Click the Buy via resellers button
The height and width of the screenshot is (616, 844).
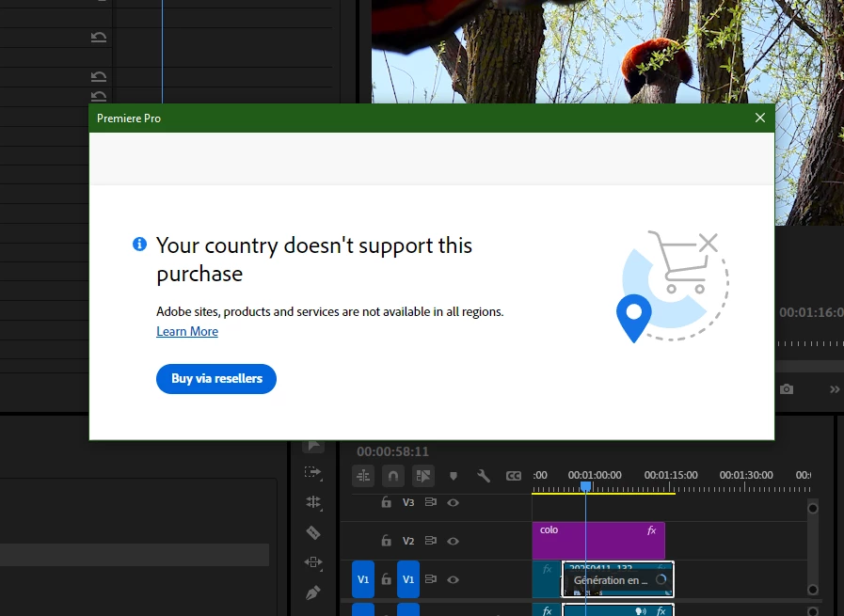tap(216, 379)
